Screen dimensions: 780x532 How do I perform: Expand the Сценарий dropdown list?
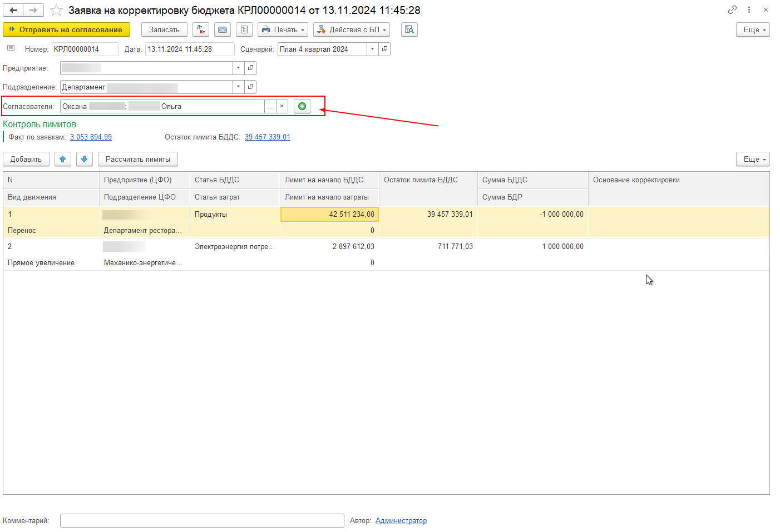(x=373, y=49)
